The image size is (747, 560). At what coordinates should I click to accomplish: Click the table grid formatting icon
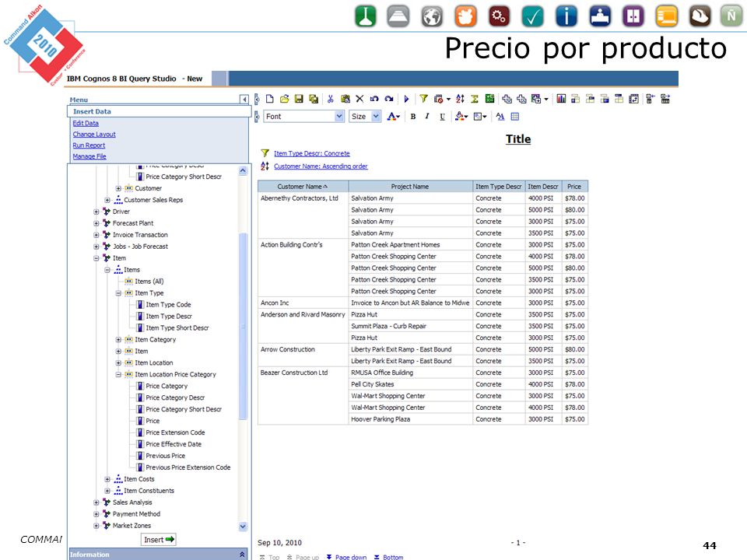point(514,116)
